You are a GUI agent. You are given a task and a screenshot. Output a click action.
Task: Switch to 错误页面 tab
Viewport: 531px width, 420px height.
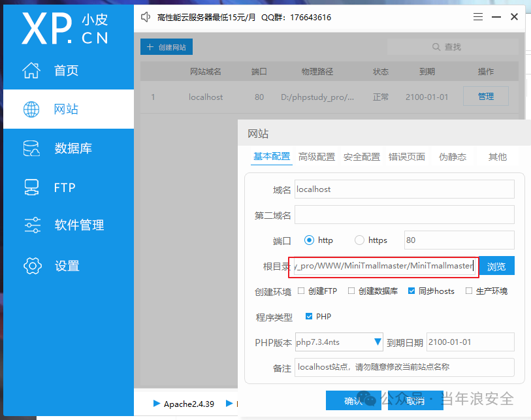tap(407, 157)
